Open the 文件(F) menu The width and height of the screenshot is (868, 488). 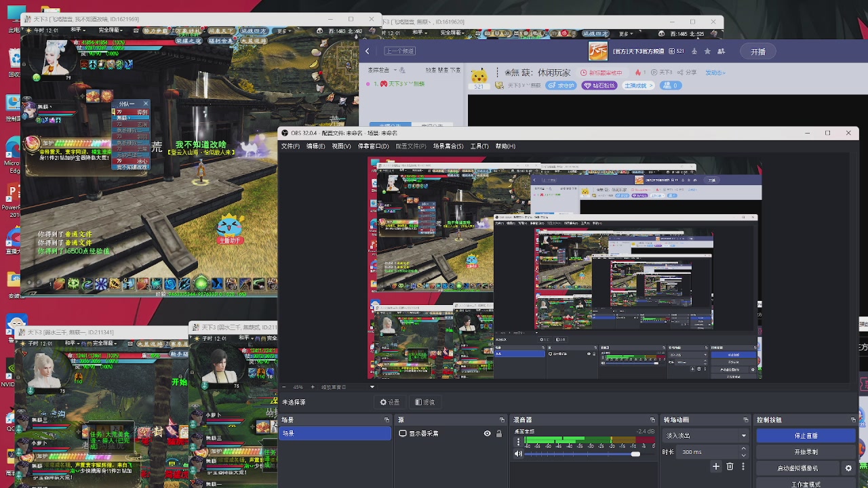tap(290, 146)
